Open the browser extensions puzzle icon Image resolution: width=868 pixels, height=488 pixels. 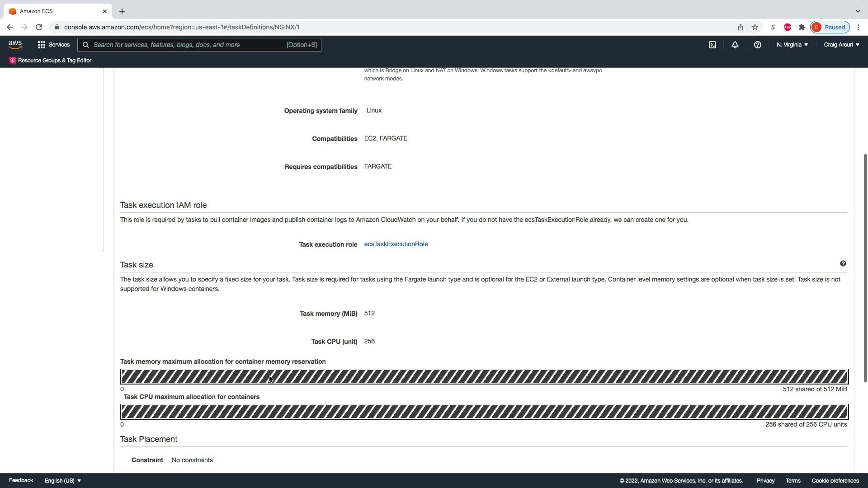pos(802,27)
